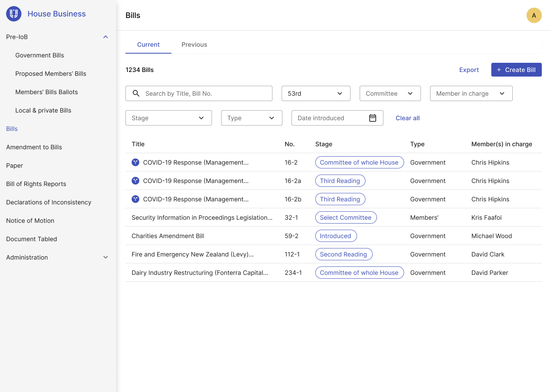Expand the Administration section chevron
This screenshot has width=551, height=392.
tap(106, 257)
